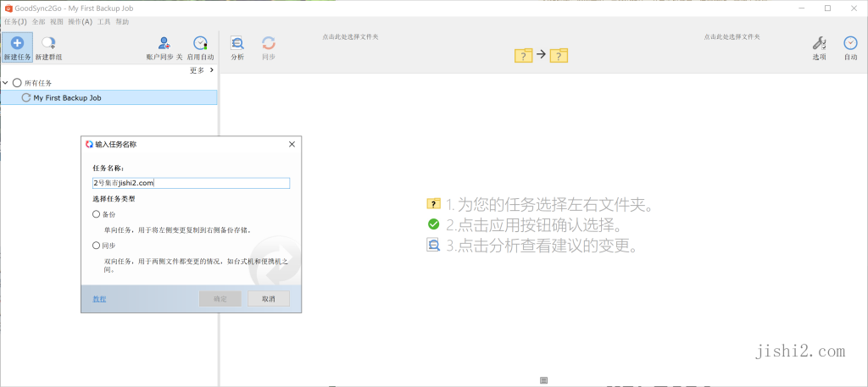Screen dimensions: 868x387
Task: Click the 新建任务 plus icon
Action: pyautogui.click(x=17, y=43)
